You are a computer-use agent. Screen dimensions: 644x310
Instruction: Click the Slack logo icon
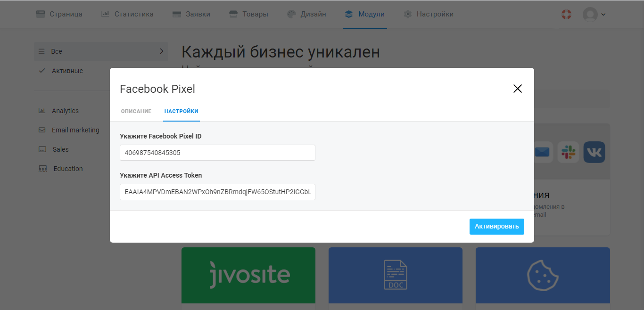pyautogui.click(x=568, y=152)
